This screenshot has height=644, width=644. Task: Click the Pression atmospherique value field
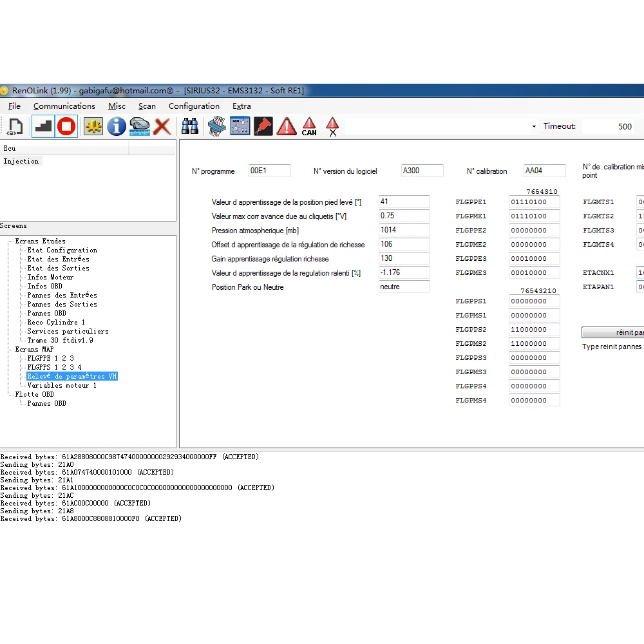[x=404, y=230]
